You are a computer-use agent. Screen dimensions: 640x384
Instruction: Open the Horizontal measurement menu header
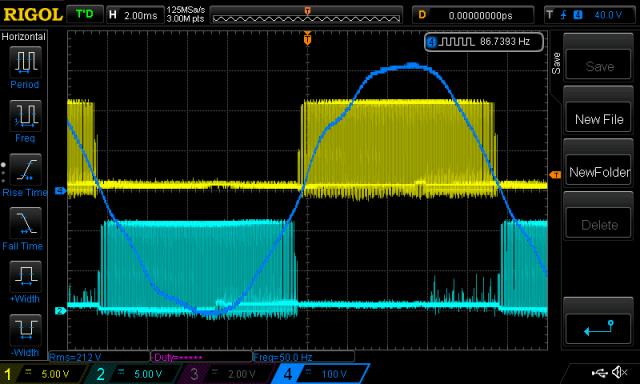(x=24, y=37)
